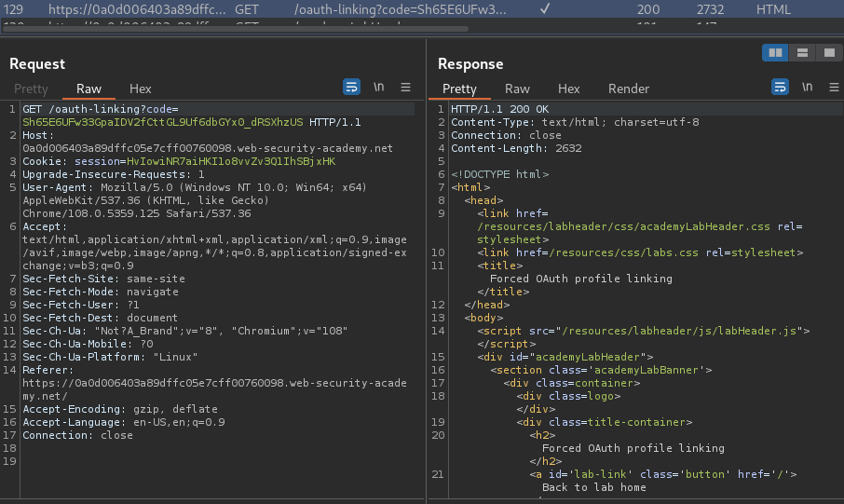
Task: Switch to combined single-pane layout view
Action: point(829,52)
